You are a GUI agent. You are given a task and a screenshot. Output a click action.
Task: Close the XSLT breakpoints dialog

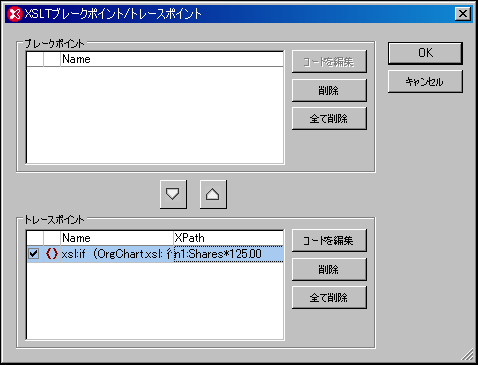point(463,14)
